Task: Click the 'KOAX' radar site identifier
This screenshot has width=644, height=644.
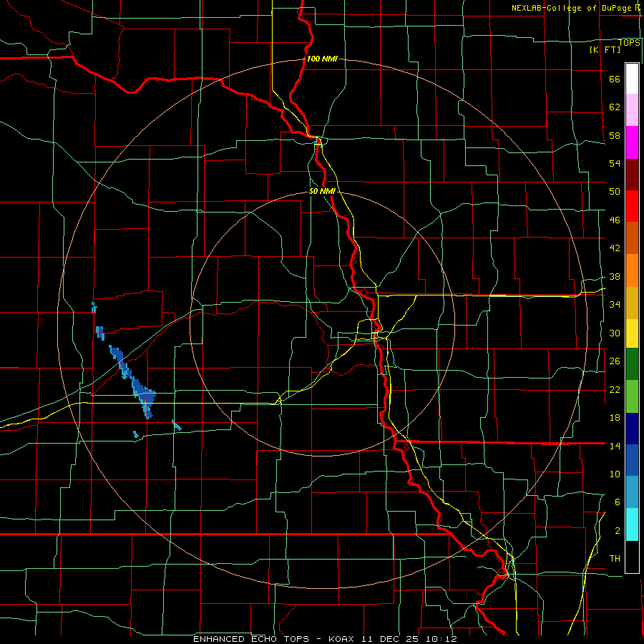Action: pos(342,639)
